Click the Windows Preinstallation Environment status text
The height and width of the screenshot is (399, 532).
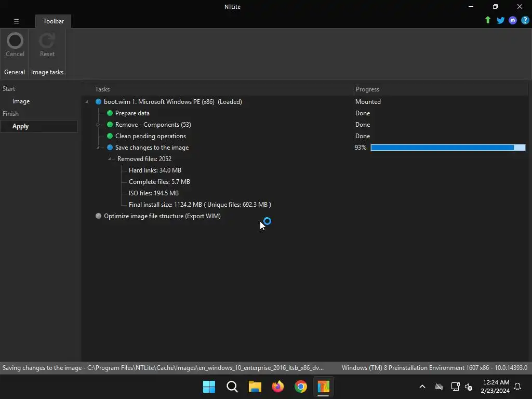[434, 368]
